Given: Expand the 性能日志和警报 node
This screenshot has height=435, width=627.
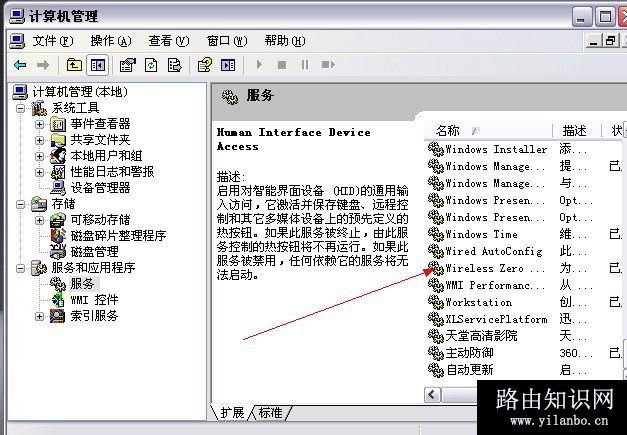Looking at the screenshot, I should [x=39, y=172].
